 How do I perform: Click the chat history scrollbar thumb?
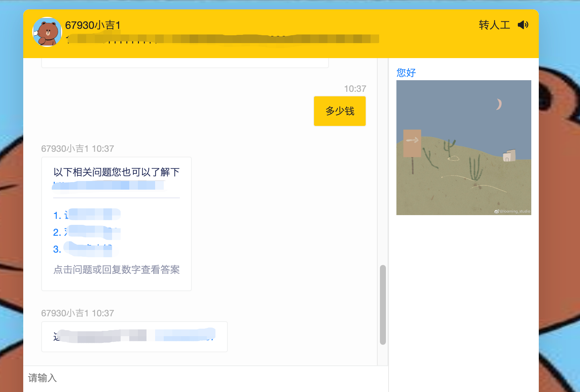click(383, 305)
